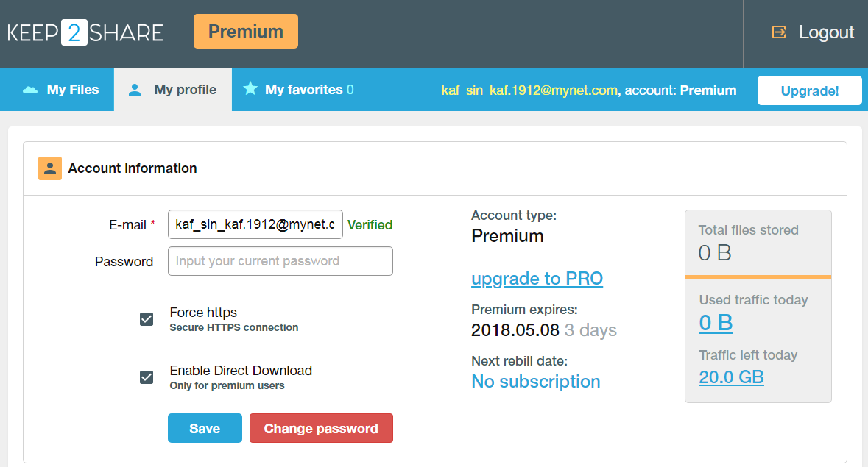The height and width of the screenshot is (467, 868).
Task: Click the star icon beside My favorites
Action: click(x=250, y=88)
